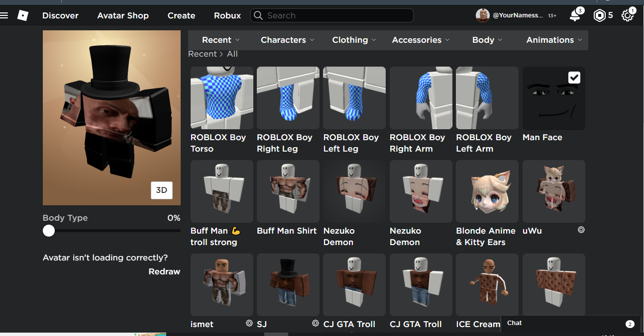Select the ROBLOX Boy Right Leg thumbnail
This screenshot has height=336, width=644.
(x=288, y=98)
